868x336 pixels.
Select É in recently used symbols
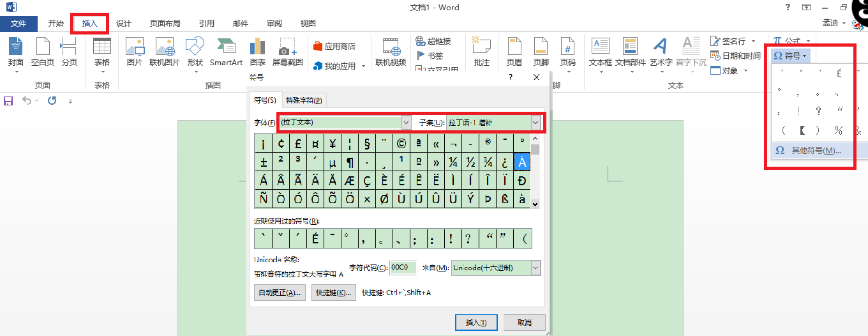pyautogui.click(x=315, y=239)
